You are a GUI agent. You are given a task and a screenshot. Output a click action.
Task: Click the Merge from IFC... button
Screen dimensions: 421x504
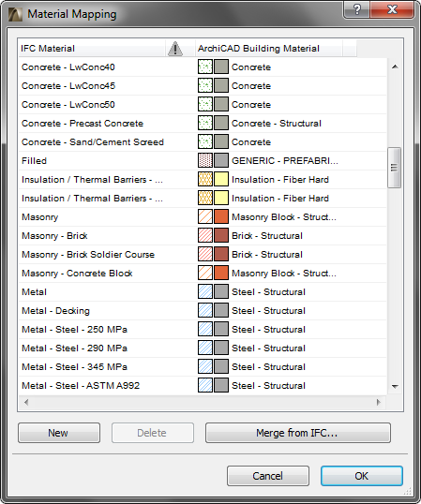[298, 433]
